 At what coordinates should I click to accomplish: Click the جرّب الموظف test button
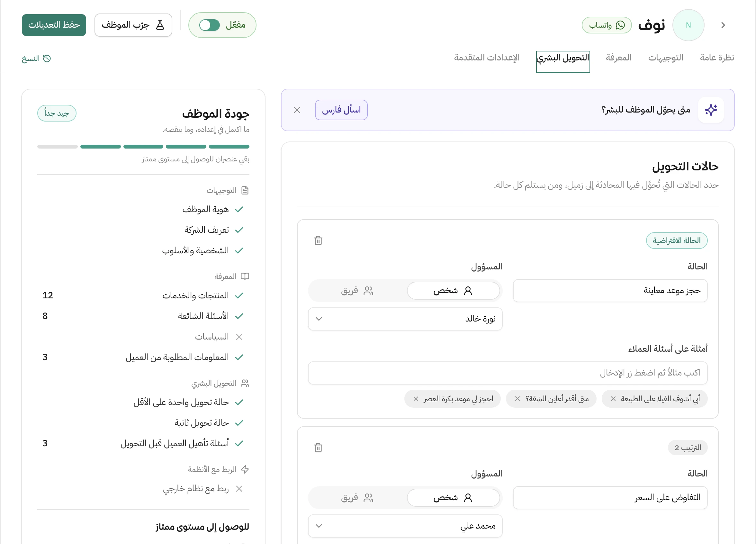(133, 25)
